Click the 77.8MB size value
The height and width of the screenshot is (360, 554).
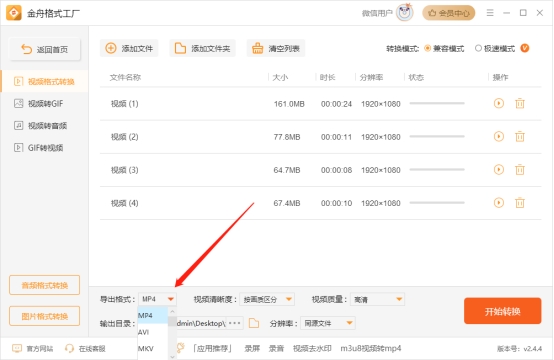(x=287, y=137)
